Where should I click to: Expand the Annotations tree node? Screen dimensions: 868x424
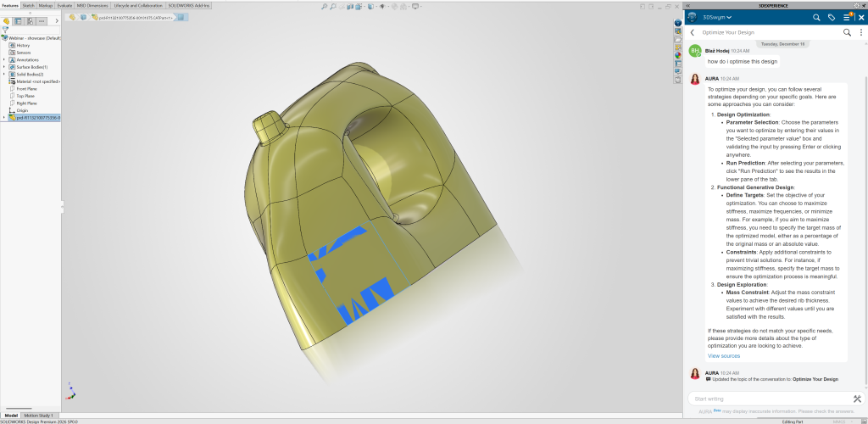[3, 59]
